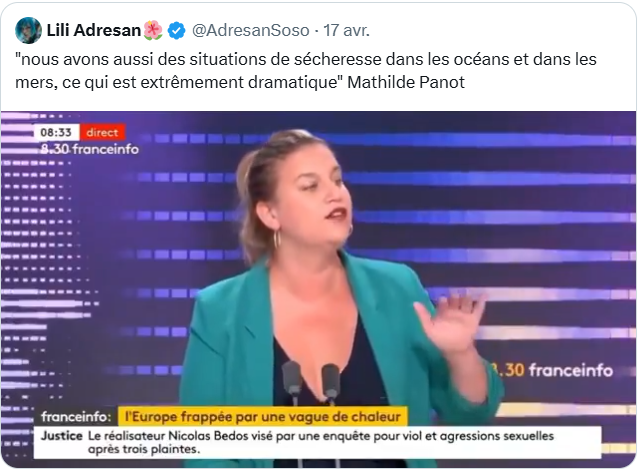Play the embedded franceinfo video
Screen dimensions: 639x469
coord(318,289)
